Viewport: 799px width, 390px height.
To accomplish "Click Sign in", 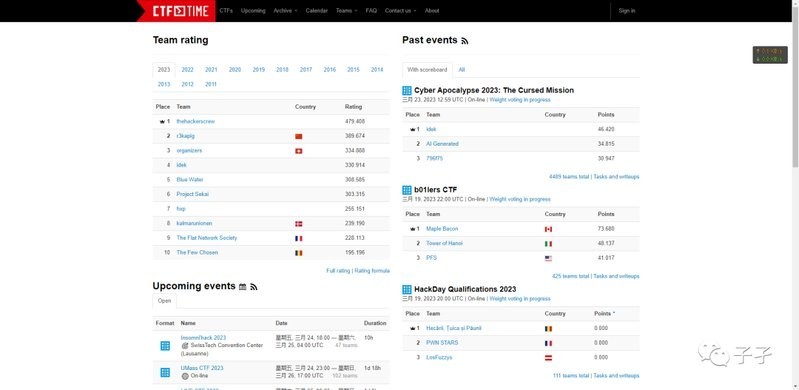I will pyautogui.click(x=627, y=11).
